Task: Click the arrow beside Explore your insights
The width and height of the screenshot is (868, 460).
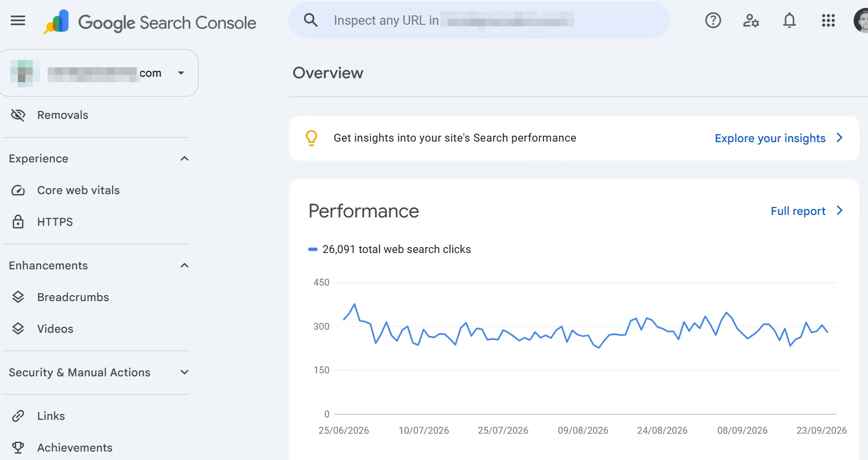Action: (840, 138)
